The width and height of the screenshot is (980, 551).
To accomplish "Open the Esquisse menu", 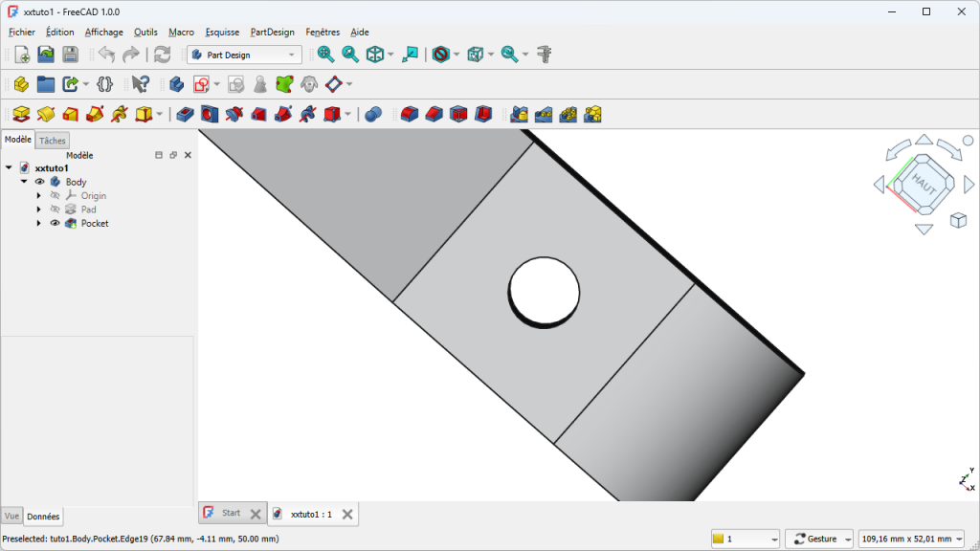I will [x=222, y=32].
